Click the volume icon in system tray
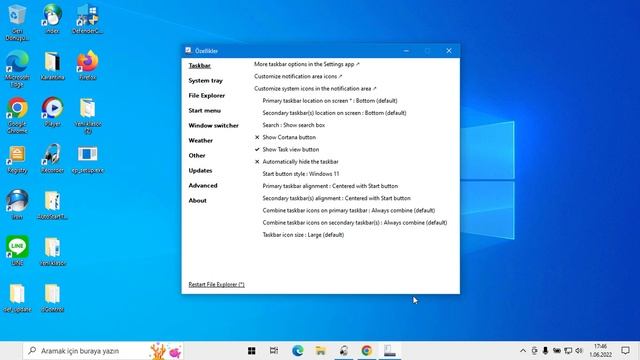640x360 pixels. tap(579, 351)
